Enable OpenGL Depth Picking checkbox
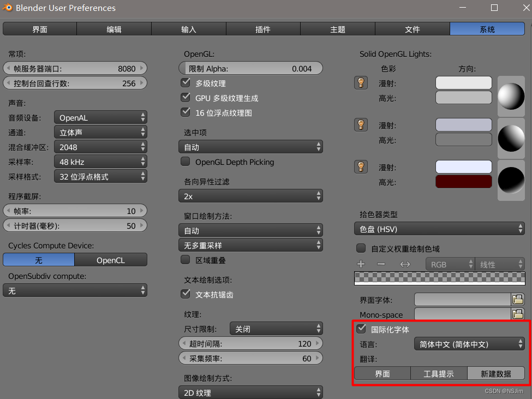The height and width of the screenshot is (399, 532). (x=186, y=162)
